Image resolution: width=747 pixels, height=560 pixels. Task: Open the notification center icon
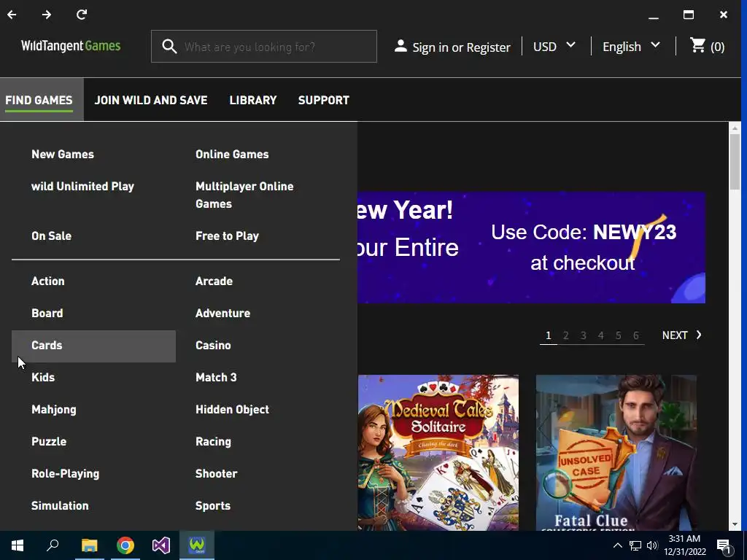point(724,545)
